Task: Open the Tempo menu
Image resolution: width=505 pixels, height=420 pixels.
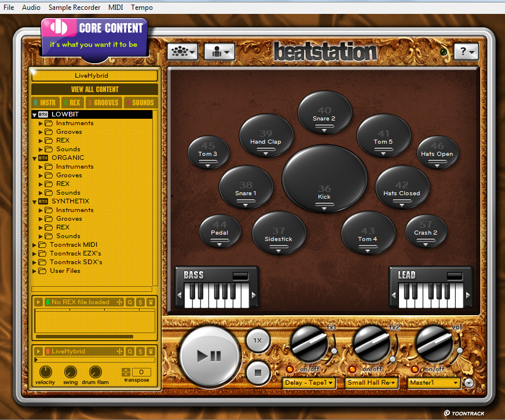Action: point(142,7)
